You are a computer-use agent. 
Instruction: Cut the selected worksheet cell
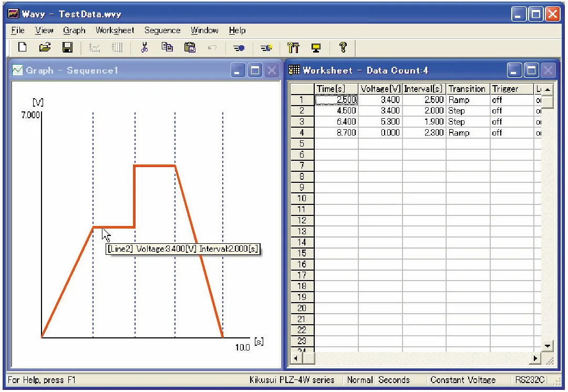point(144,47)
